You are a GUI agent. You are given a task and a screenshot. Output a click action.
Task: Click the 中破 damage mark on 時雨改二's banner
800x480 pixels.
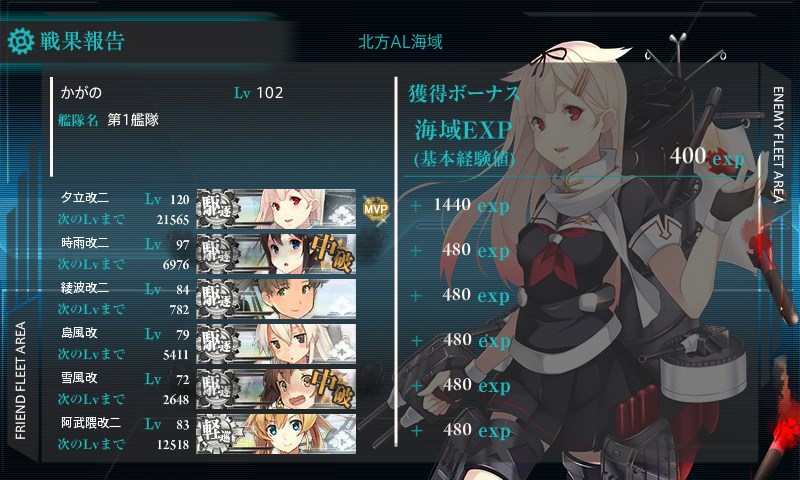[x=332, y=254]
